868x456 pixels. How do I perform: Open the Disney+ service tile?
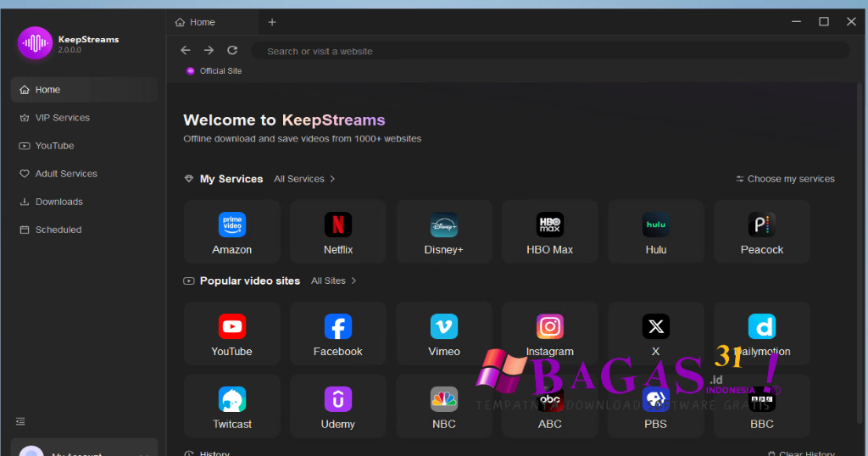[x=444, y=232]
